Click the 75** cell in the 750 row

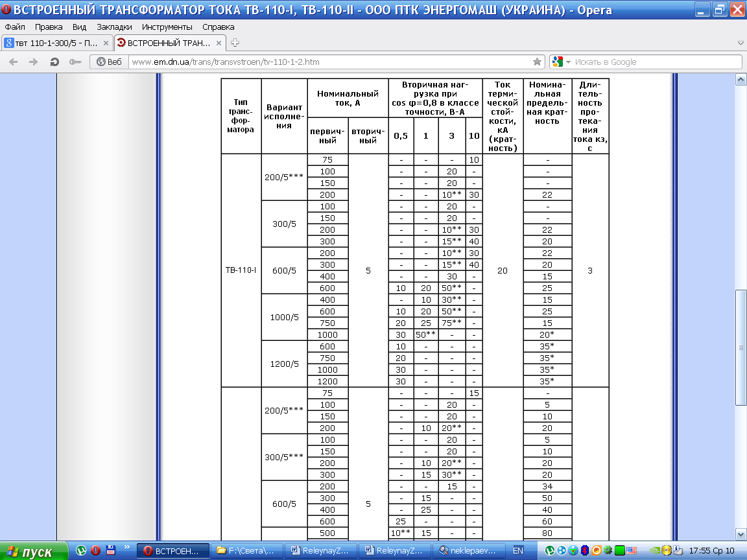tap(451, 323)
